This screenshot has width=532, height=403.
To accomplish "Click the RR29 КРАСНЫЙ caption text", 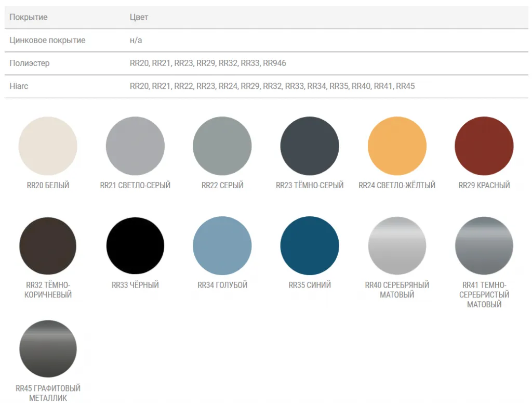I will [484, 186].
